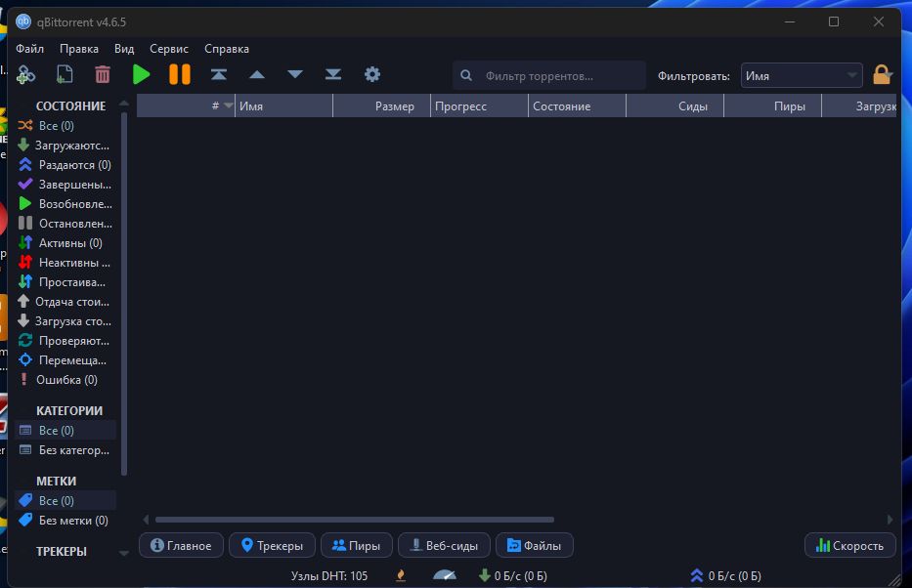Open the Вид menu
The height and width of the screenshot is (588, 912).
click(x=124, y=49)
